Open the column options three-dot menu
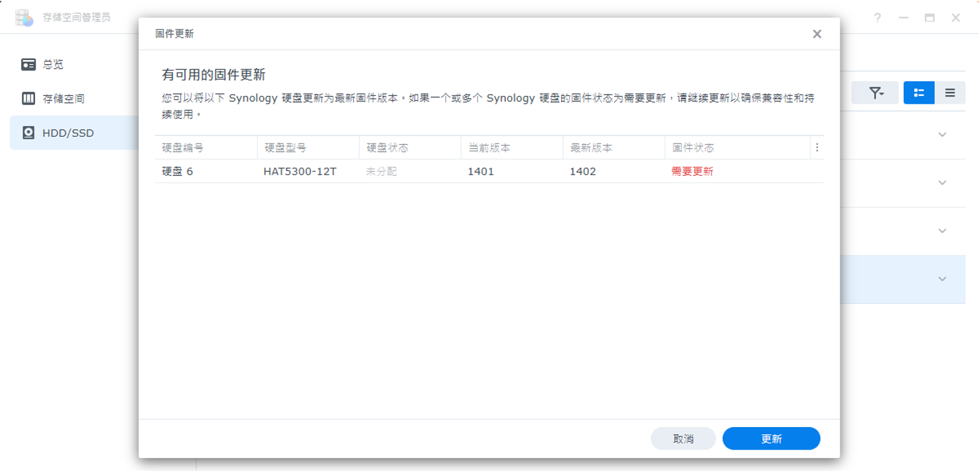Viewport: 980px width, 472px height. [x=817, y=147]
